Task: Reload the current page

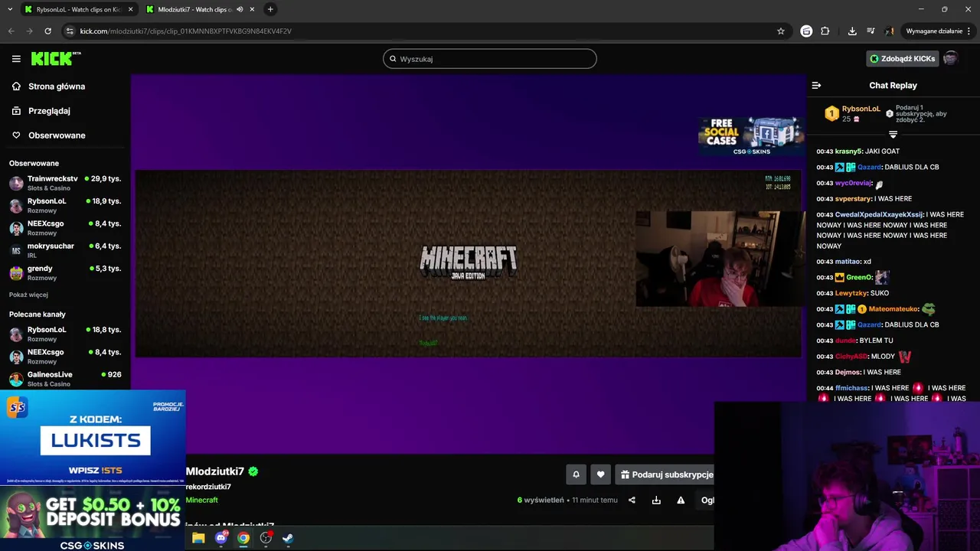Action: (x=47, y=31)
